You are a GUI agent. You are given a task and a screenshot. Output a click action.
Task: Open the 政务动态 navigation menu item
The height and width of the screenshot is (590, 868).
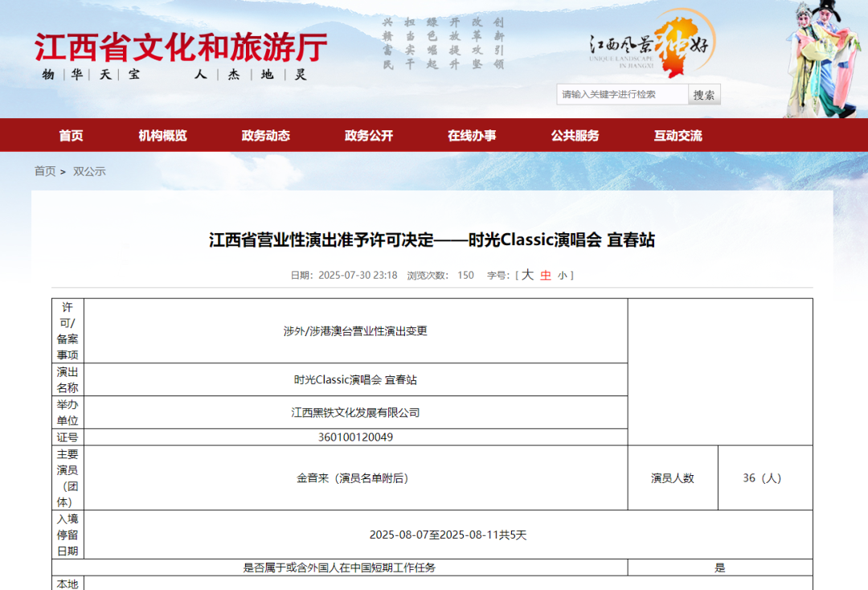(x=266, y=136)
